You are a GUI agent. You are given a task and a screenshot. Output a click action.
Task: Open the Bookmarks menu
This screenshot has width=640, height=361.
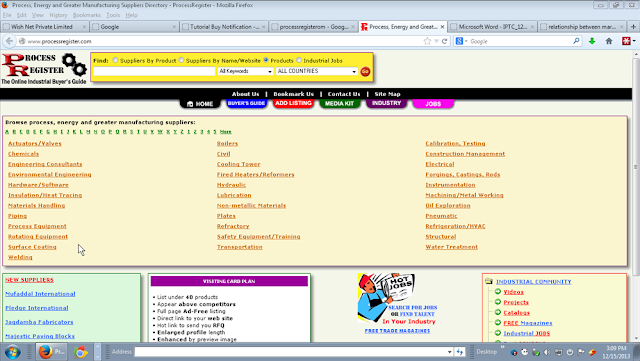[87, 15]
